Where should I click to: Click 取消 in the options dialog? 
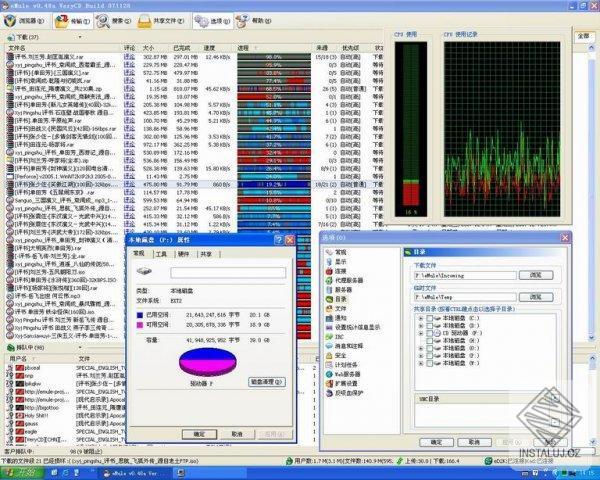(474, 442)
